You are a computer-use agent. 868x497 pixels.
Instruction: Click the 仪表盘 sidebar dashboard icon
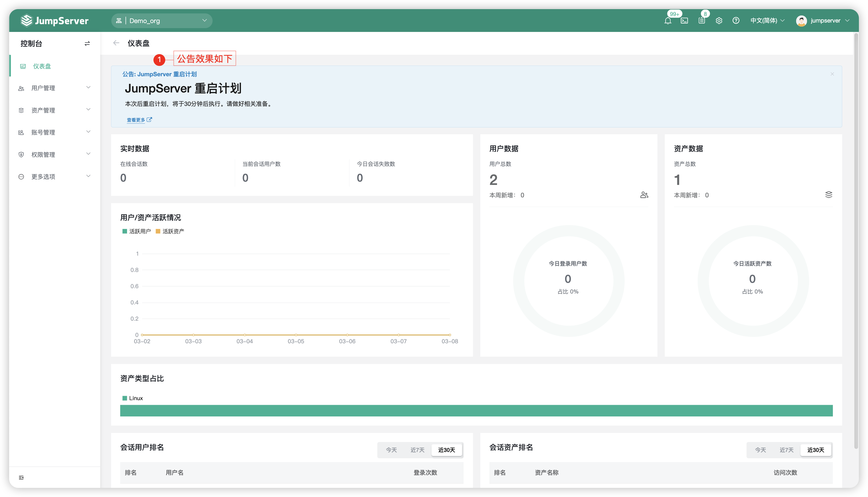click(23, 66)
